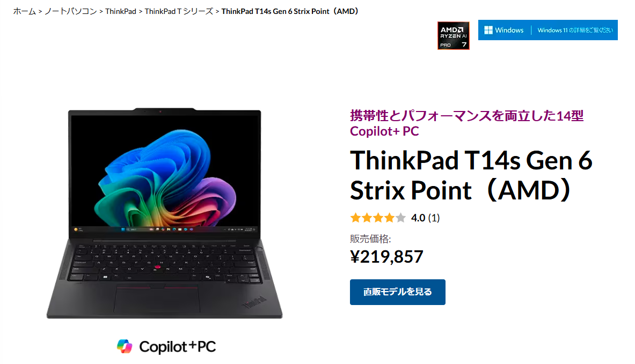Click the fifth grey rating star
This screenshot has width=635, height=364.
(400, 218)
